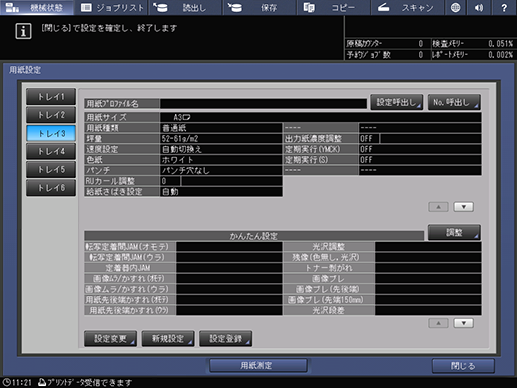Screen dimensions: 517x388
Task: Open 設定呼出し recall settings
Action: [397, 102]
